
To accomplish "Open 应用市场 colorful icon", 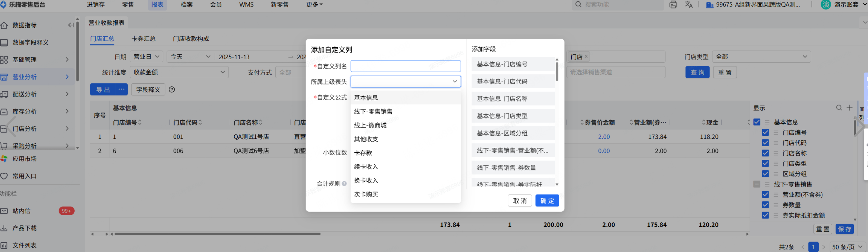I will pyautogui.click(x=4, y=159).
